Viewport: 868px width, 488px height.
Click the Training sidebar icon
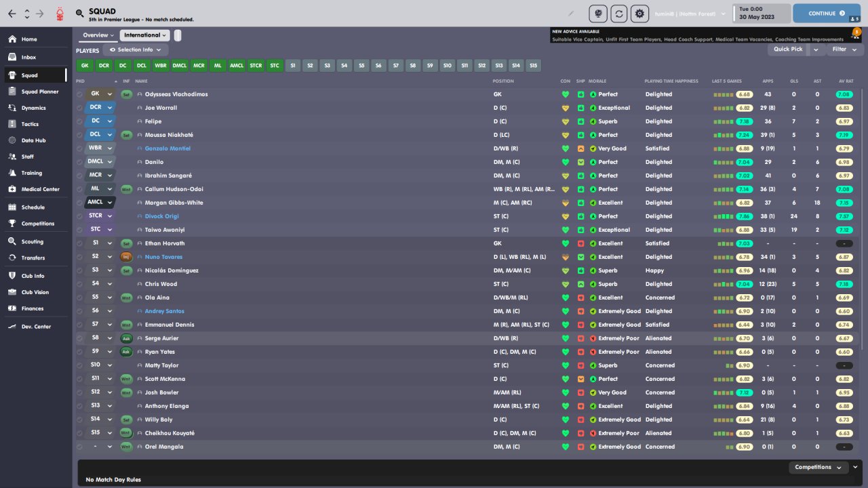12,173
